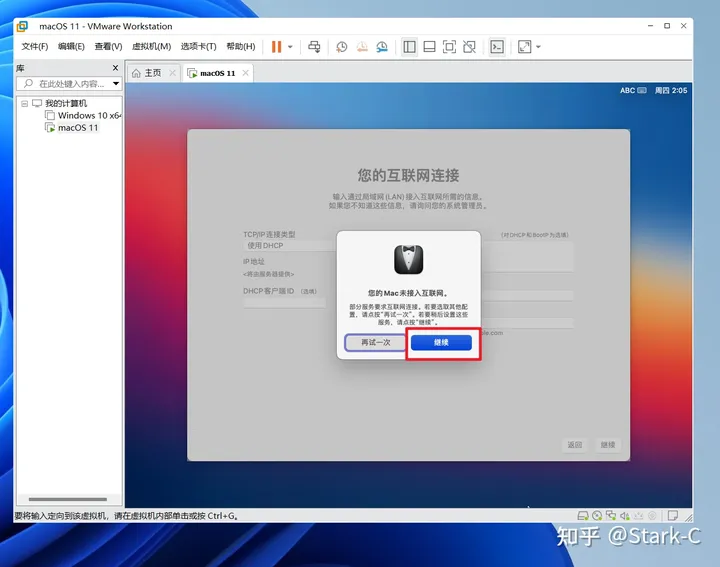Click the VMware Workstation title bar icon
This screenshot has width=720, height=567.
[22, 26]
